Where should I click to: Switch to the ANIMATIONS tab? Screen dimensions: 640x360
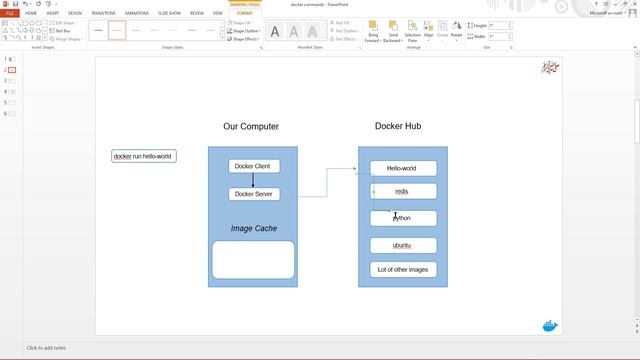(137, 13)
